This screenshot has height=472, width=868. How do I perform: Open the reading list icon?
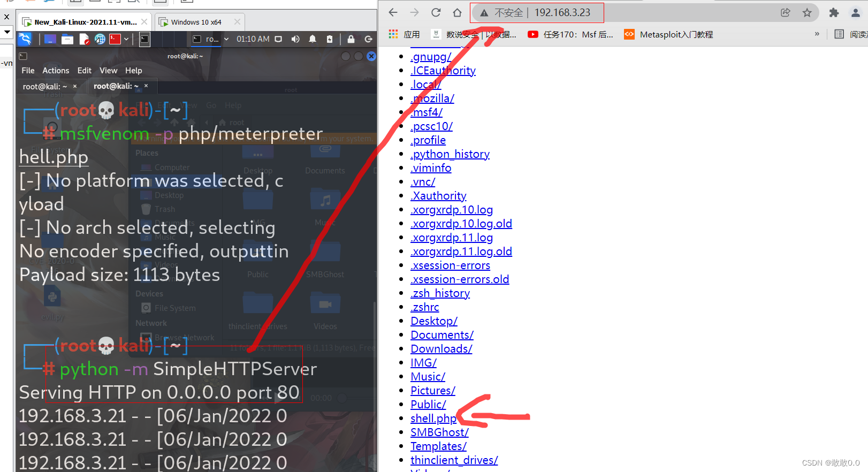point(839,34)
